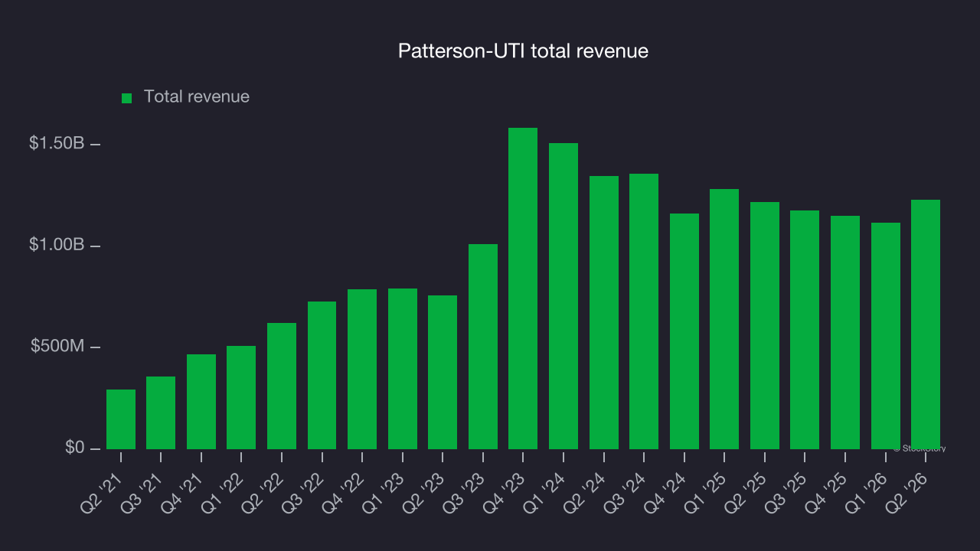Screen dimensions: 980x551
Task: Click the bar above Q2 '23
Action: [x=443, y=372]
